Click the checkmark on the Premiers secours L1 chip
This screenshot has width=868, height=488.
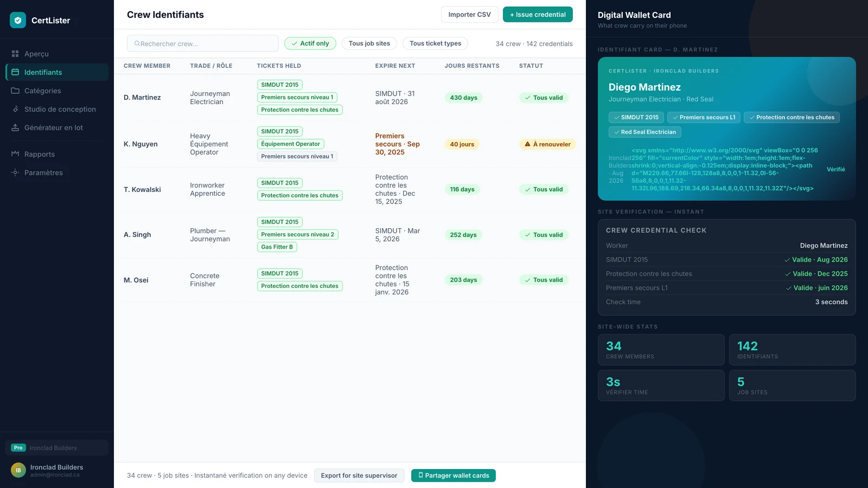tap(675, 117)
